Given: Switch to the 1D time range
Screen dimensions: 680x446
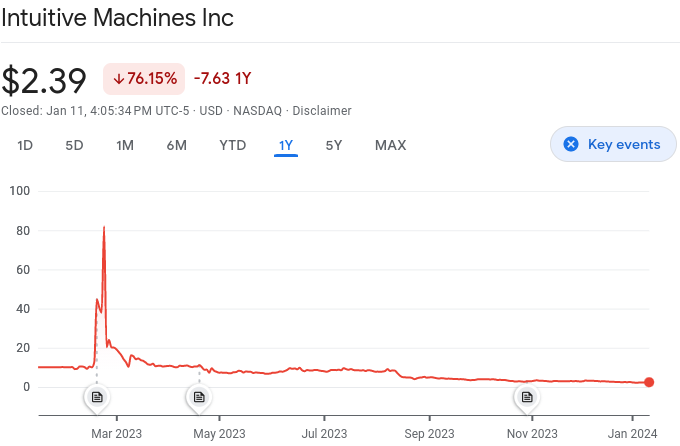Looking at the screenshot, I should 25,145.
